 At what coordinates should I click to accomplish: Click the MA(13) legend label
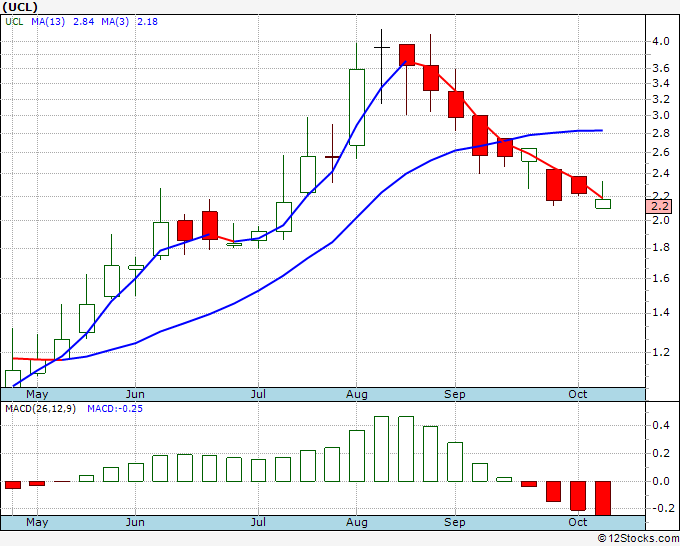point(48,22)
